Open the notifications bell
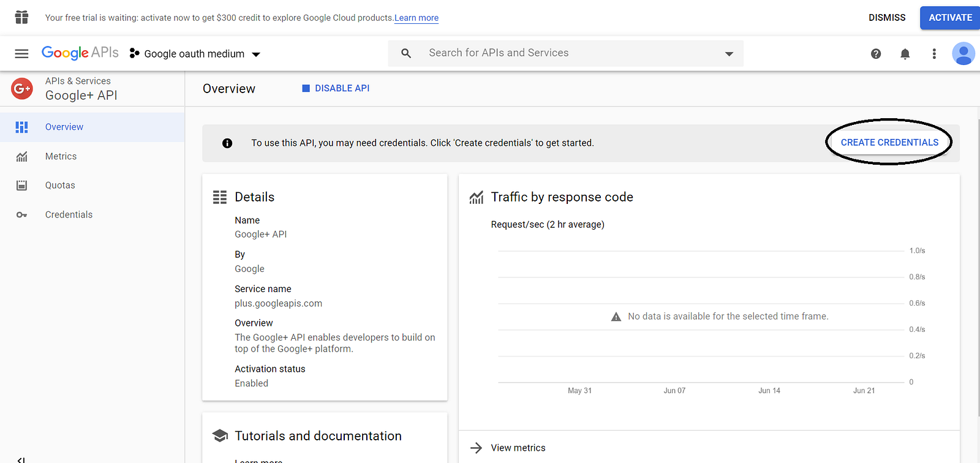980x463 pixels. [x=905, y=54]
